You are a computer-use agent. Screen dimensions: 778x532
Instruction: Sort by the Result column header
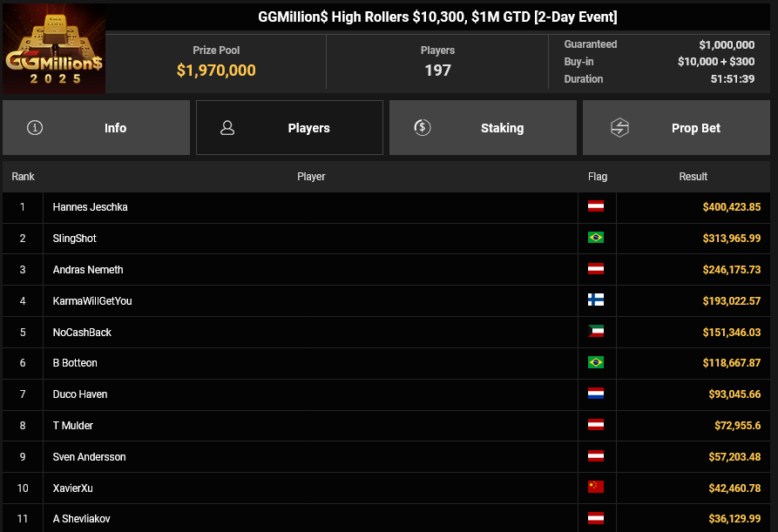(693, 177)
